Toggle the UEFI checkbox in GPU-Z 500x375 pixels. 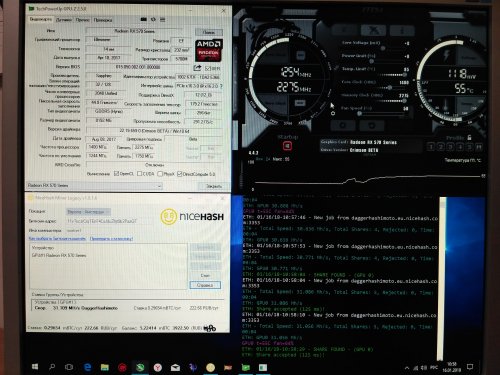coord(207,68)
